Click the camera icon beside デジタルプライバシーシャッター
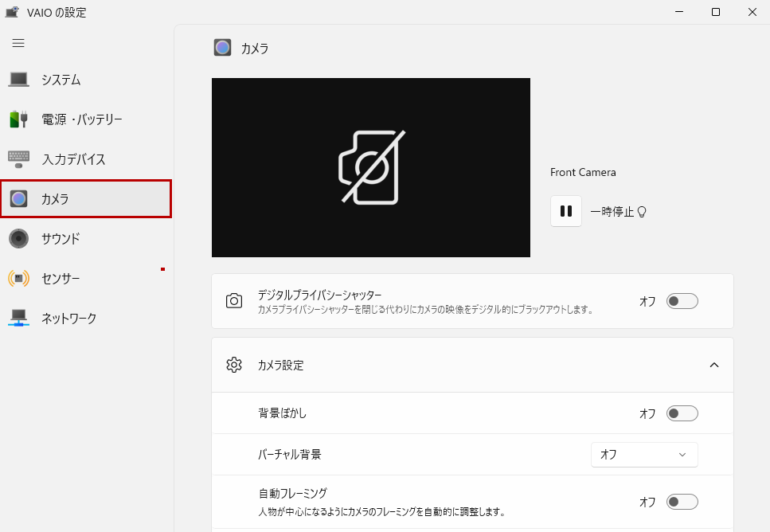770x532 pixels. [234, 301]
